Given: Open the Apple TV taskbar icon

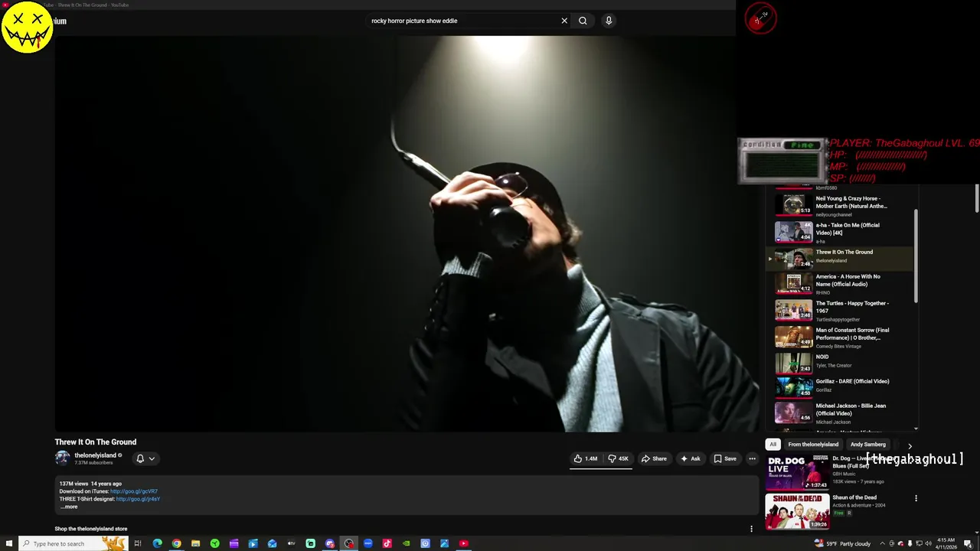Looking at the screenshot, I should pos(291,543).
